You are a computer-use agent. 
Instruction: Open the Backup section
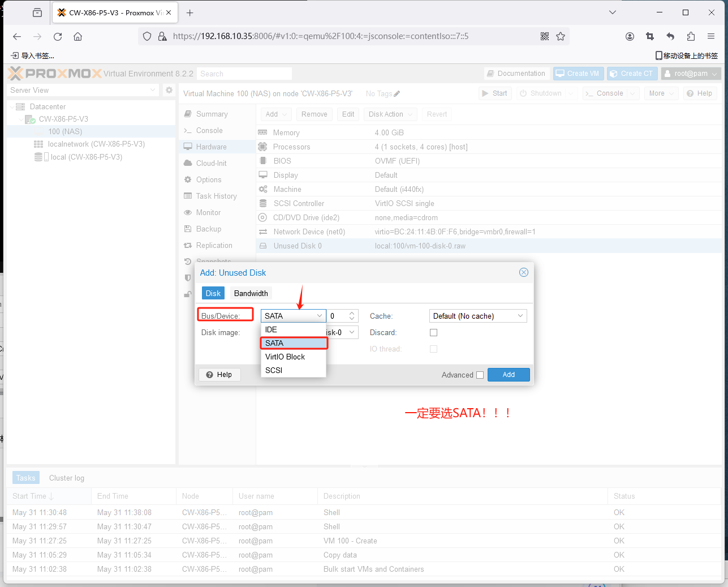click(217, 229)
